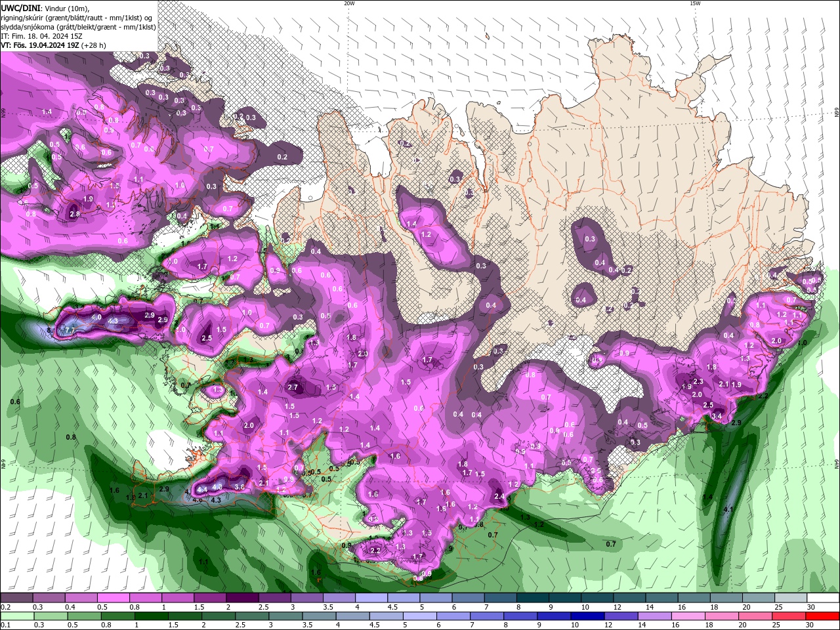Click the 'VT: Fös. 19.04.2024 19Z (+28 h)' line
This screenshot has height=630, width=840.
[x=53, y=45]
